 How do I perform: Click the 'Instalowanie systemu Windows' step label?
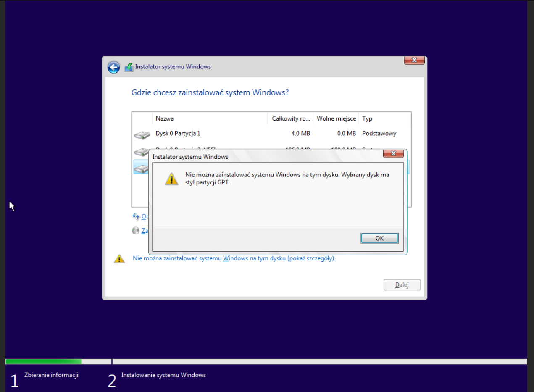[x=163, y=375]
